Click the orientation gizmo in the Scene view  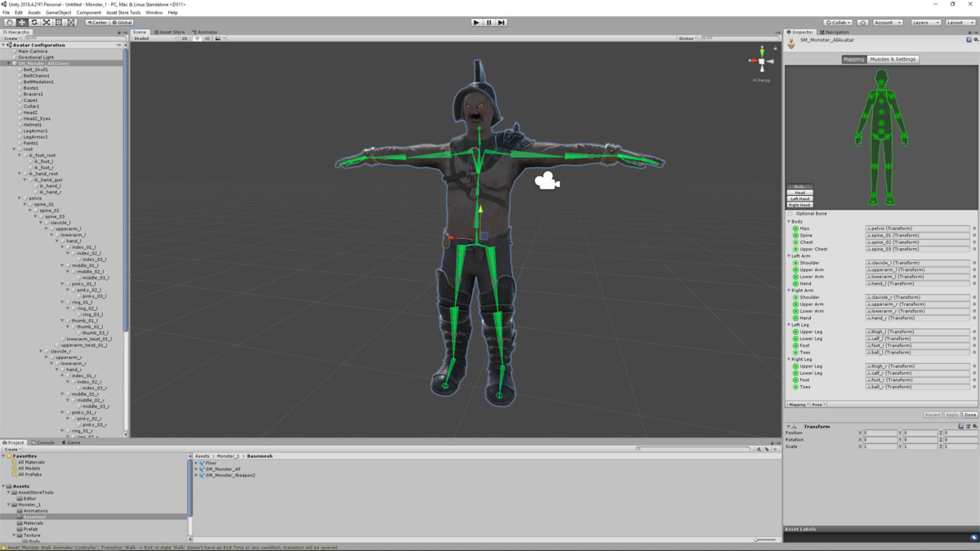click(761, 62)
